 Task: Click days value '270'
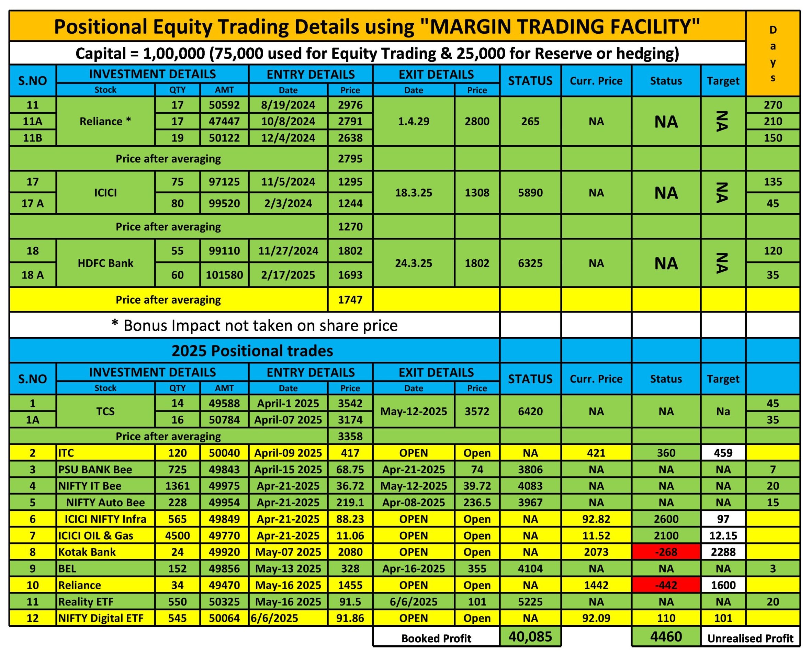[773, 105]
